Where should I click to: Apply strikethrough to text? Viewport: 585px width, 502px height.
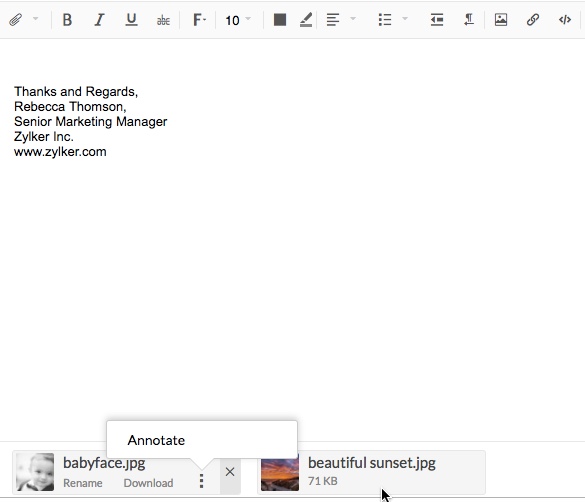click(163, 20)
